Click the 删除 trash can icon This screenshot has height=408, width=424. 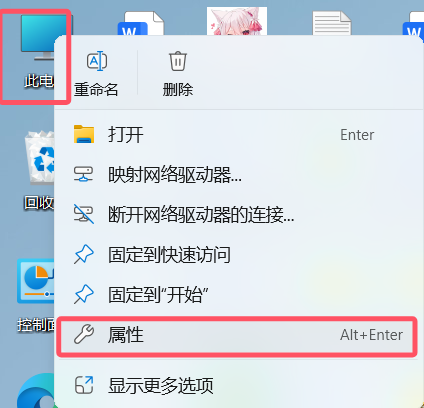coord(178,61)
